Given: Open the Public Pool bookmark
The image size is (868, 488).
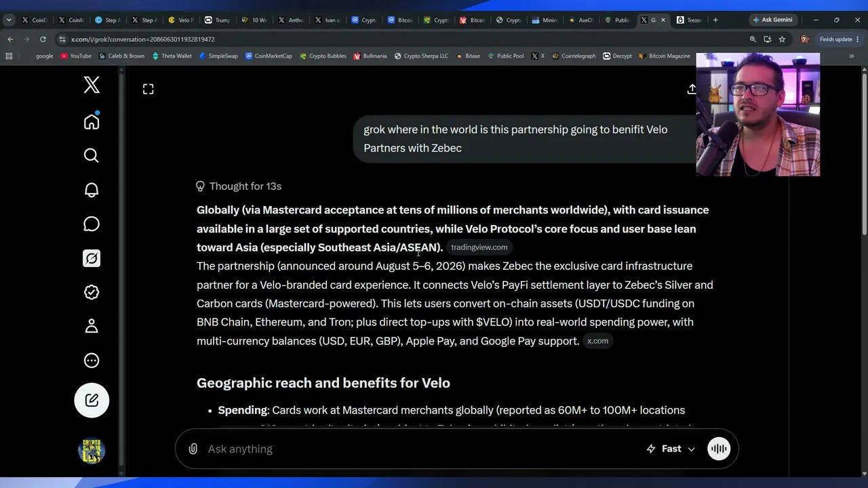Looking at the screenshot, I should (505, 56).
